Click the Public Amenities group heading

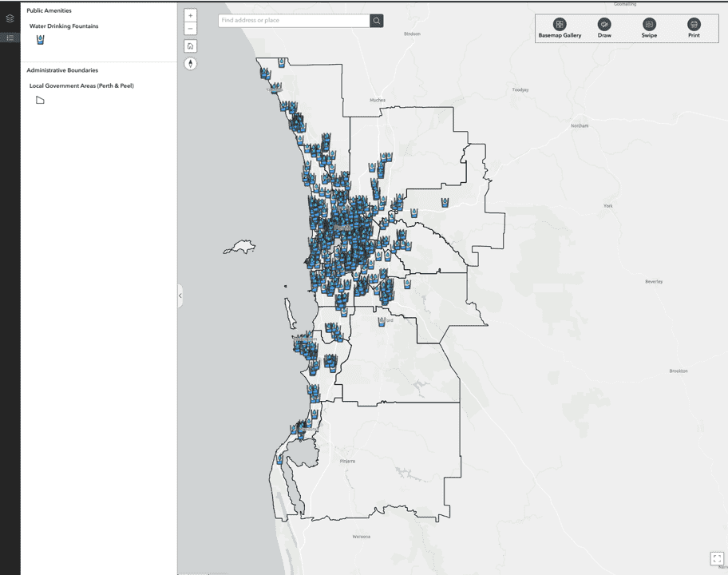point(49,10)
